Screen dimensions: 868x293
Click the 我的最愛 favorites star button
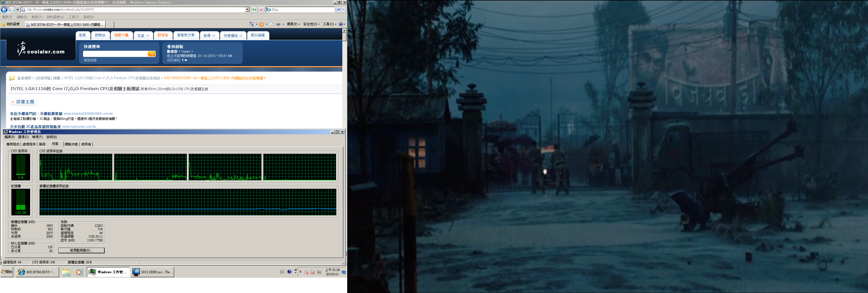click(x=11, y=24)
